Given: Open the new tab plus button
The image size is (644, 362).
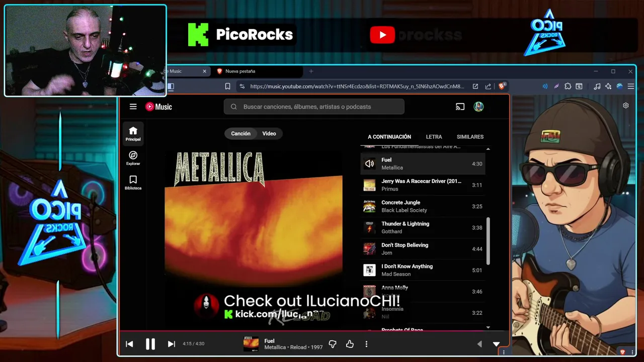Looking at the screenshot, I should pos(311,71).
